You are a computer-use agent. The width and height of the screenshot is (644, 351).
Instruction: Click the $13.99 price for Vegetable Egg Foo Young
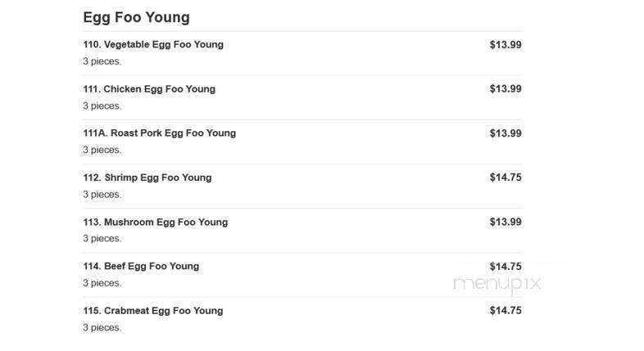pyautogui.click(x=505, y=45)
